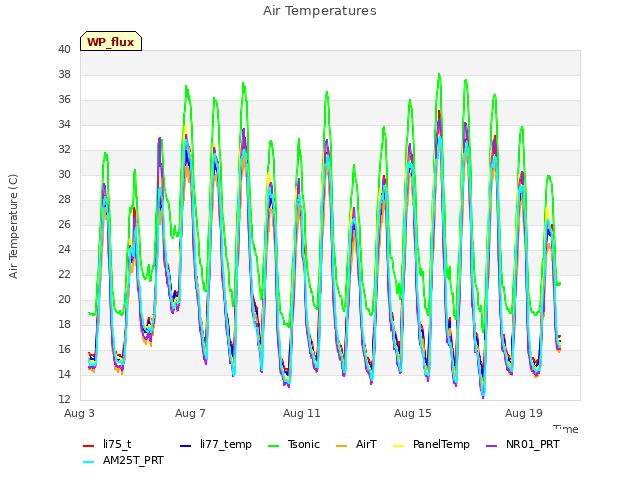Select the AirT legend label

point(366,444)
